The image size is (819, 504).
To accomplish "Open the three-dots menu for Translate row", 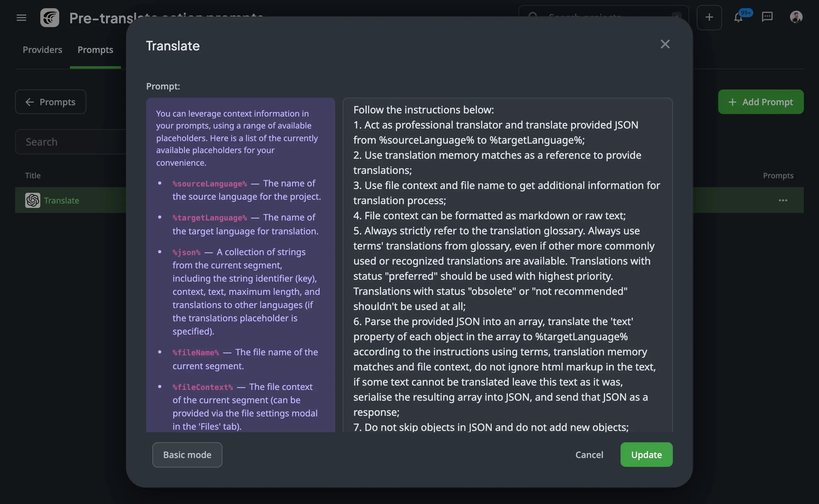I will (x=783, y=200).
